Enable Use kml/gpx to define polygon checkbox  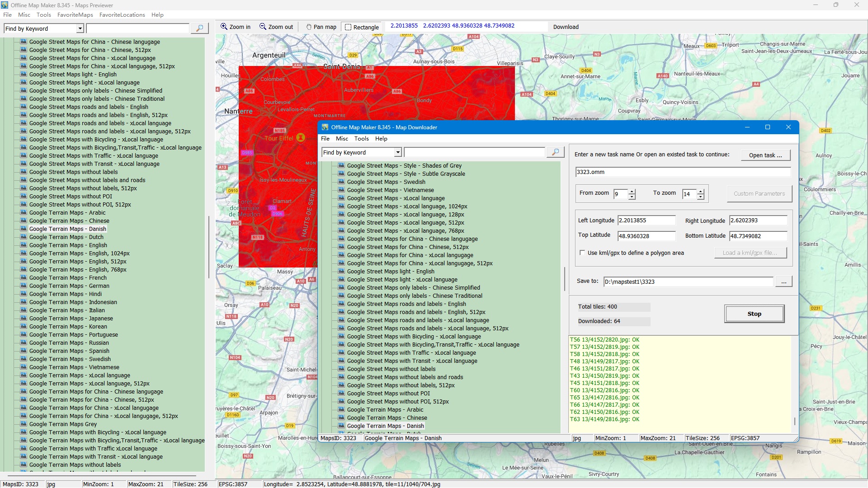click(582, 253)
